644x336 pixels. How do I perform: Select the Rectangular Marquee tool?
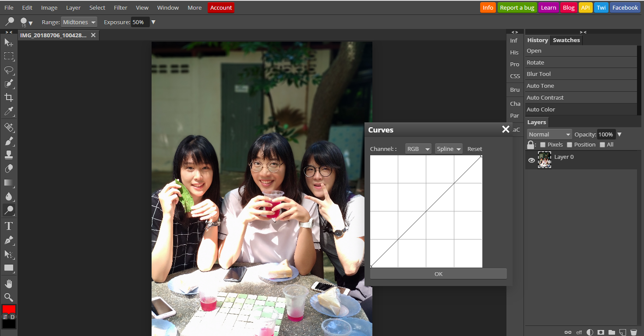9,56
